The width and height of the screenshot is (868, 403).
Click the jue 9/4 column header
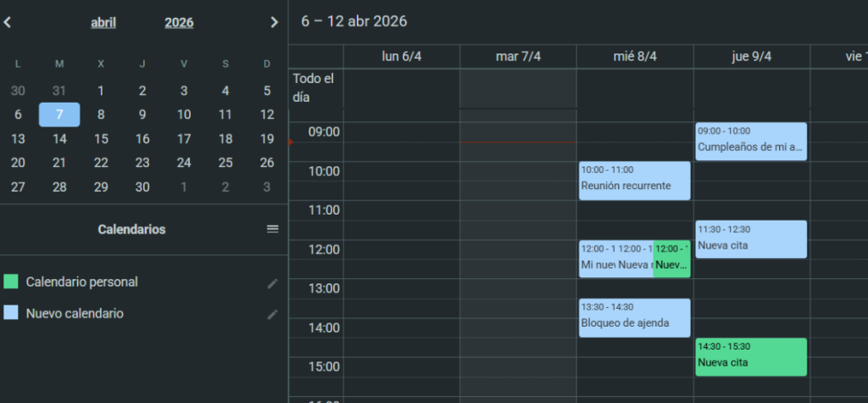751,57
